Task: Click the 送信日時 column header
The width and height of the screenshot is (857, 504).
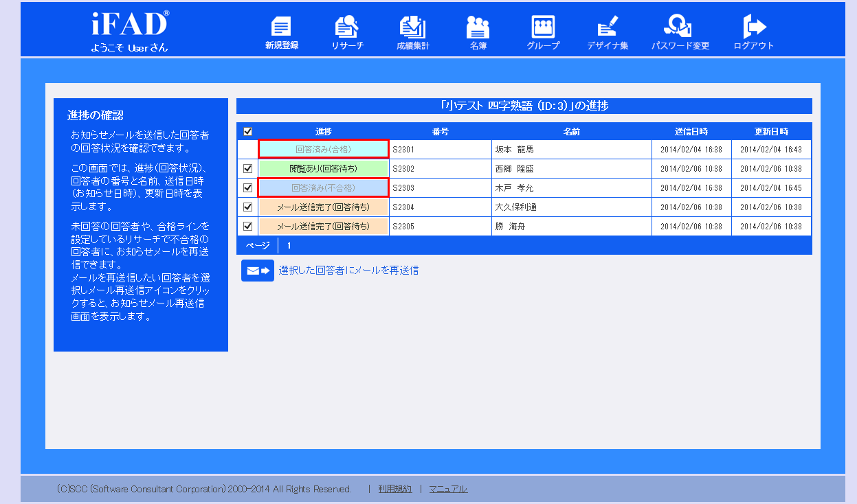Action: click(x=691, y=132)
